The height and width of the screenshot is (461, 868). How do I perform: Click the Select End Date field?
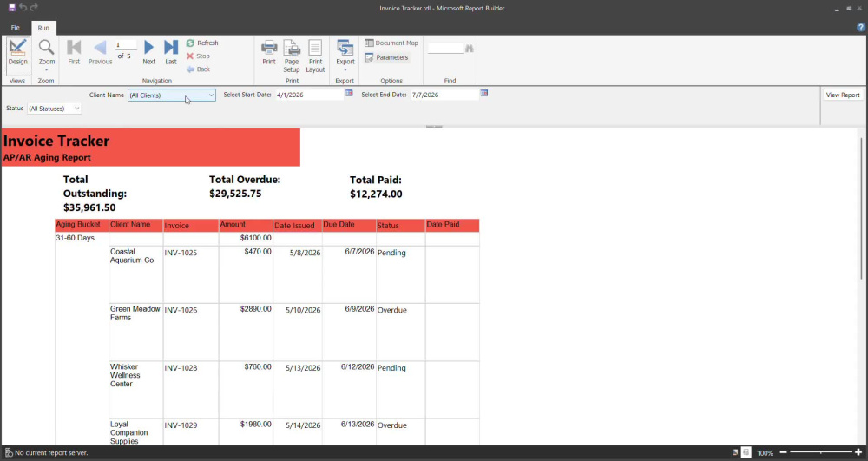(x=444, y=95)
